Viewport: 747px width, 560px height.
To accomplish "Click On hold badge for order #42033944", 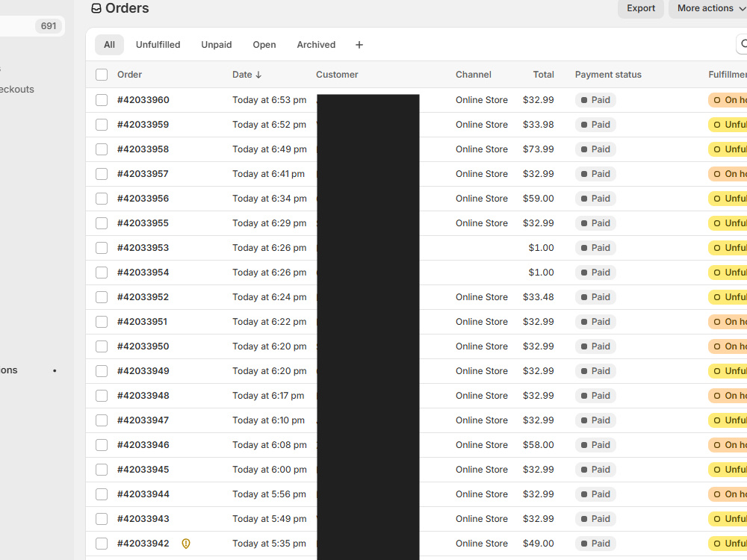I will point(728,494).
